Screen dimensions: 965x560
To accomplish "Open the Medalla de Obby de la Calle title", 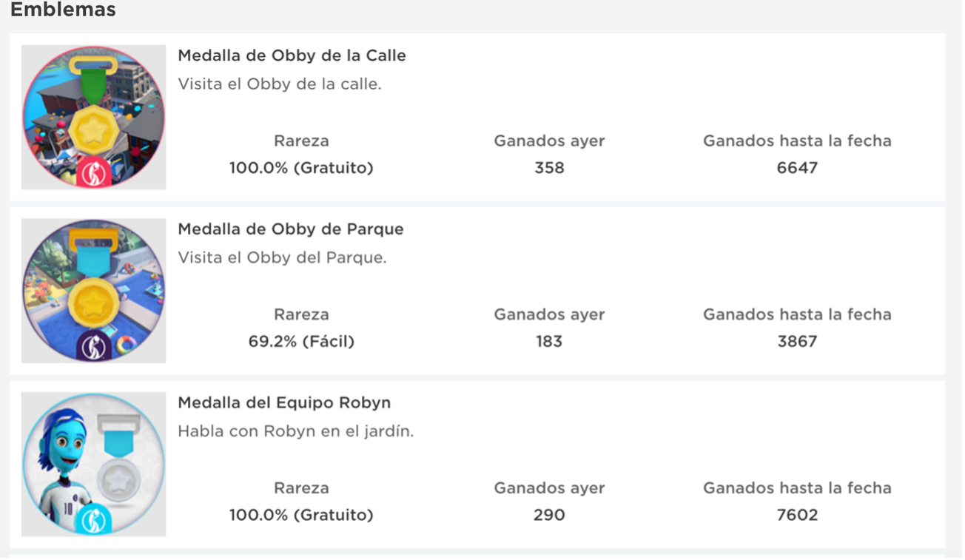I will 292,55.
